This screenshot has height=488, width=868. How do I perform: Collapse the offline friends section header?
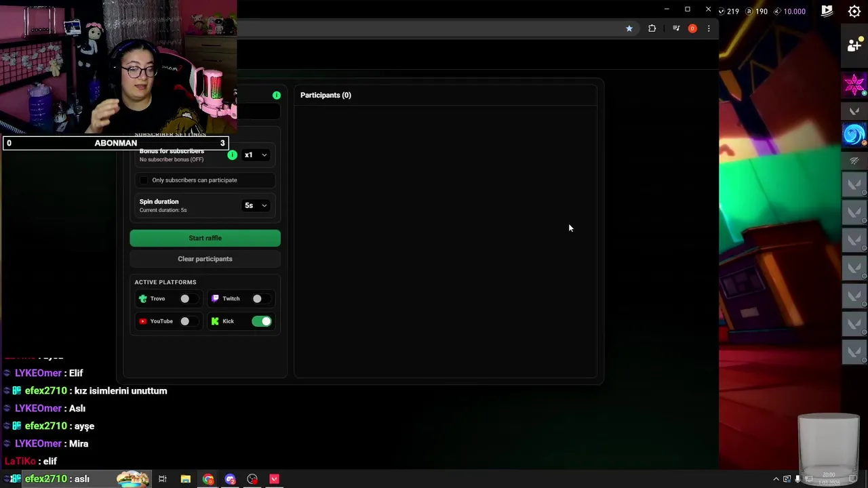point(854,161)
